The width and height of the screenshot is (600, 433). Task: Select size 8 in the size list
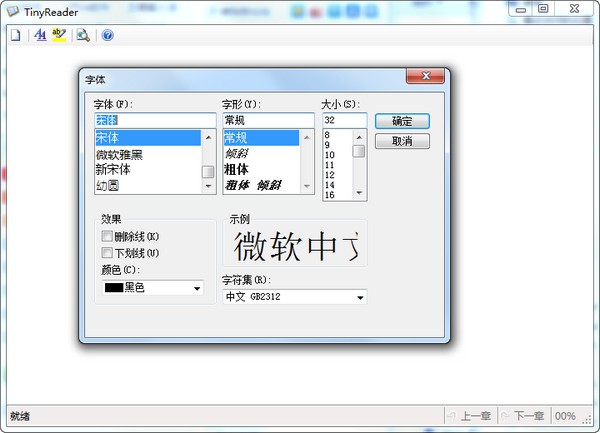pyautogui.click(x=337, y=135)
